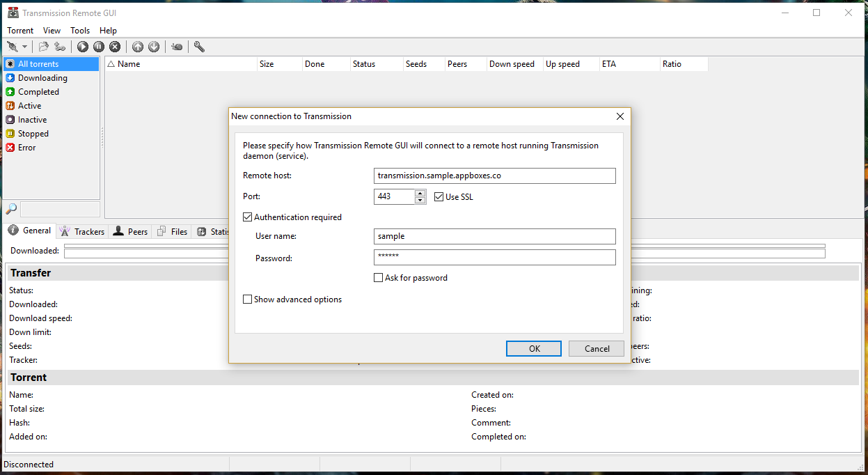The width and height of the screenshot is (868, 475).
Task: Click the Password input field
Action: pos(495,258)
